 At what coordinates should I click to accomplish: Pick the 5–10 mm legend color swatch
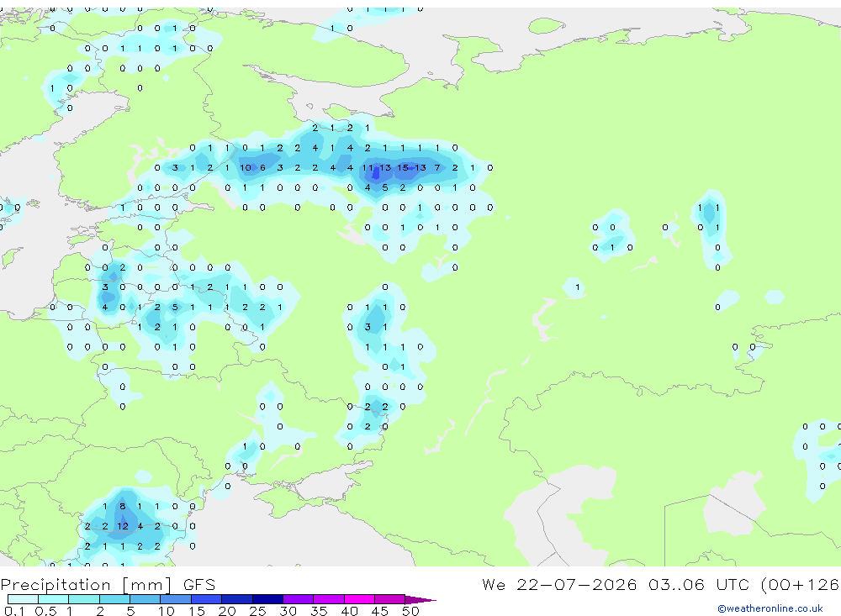(x=145, y=599)
